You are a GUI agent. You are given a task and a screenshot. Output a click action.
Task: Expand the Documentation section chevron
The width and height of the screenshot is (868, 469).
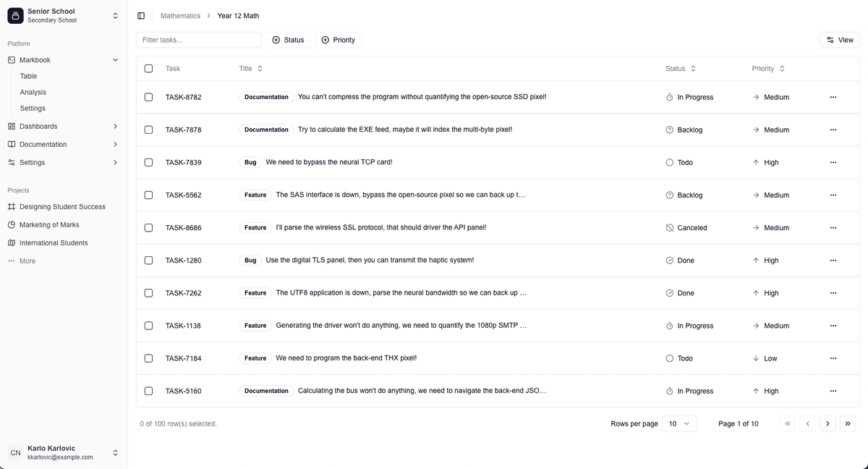115,144
